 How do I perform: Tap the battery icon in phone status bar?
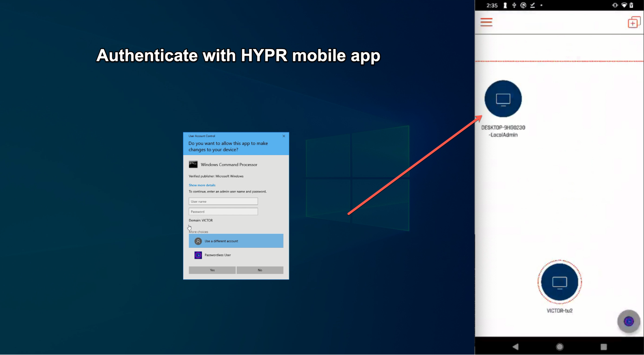631,5
